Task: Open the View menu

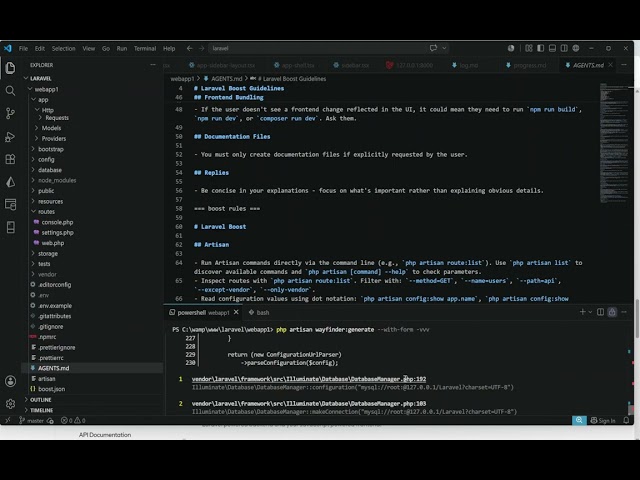Action: coord(89,48)
